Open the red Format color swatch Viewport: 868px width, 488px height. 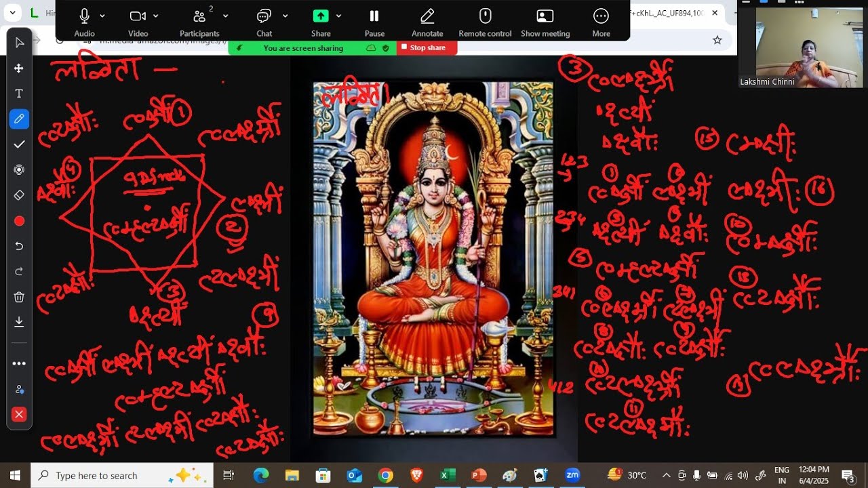tap(19, 221)
